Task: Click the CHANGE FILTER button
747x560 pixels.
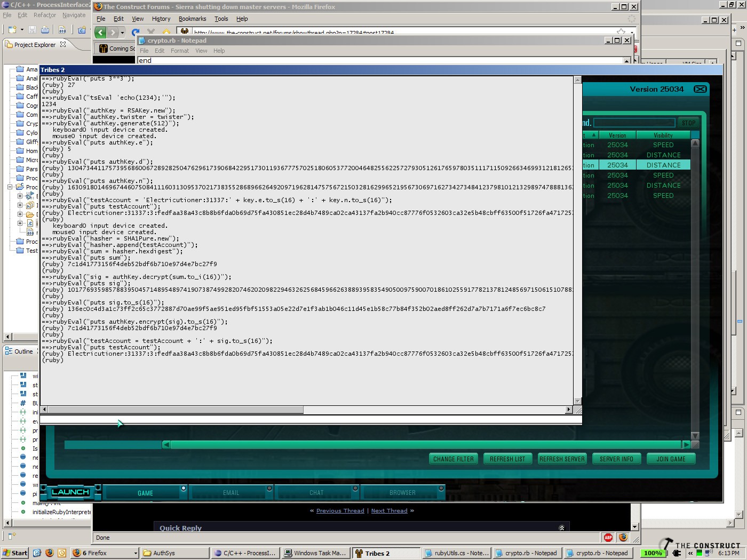Action: [x=454, y=459]
